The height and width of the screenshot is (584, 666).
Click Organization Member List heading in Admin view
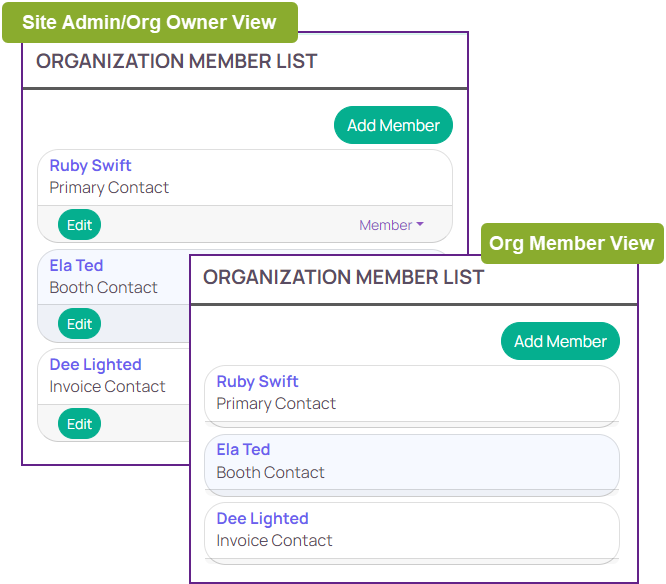click(x=177, y=61)
